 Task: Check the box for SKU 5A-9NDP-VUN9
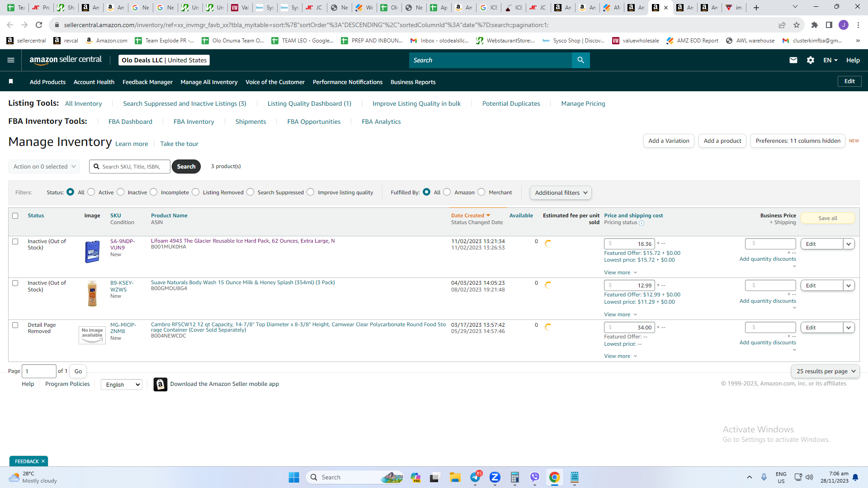coord(15,242)
